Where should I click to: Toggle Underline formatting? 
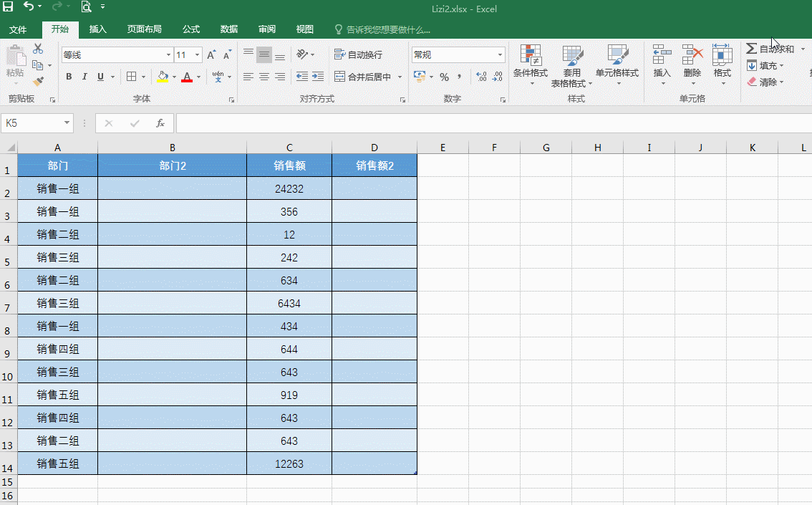click(x=100, y=77)
